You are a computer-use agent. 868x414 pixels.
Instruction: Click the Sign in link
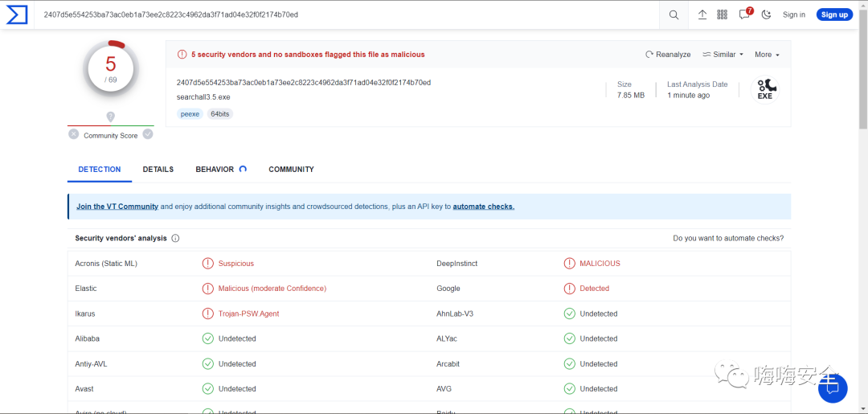click(794, 15)
